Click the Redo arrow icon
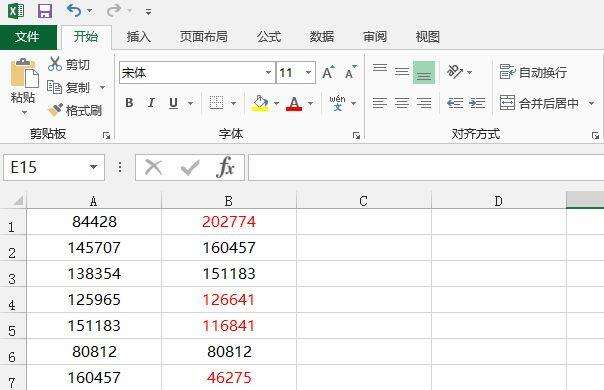This screenshot has width=604, height=390. coord(114,10)
